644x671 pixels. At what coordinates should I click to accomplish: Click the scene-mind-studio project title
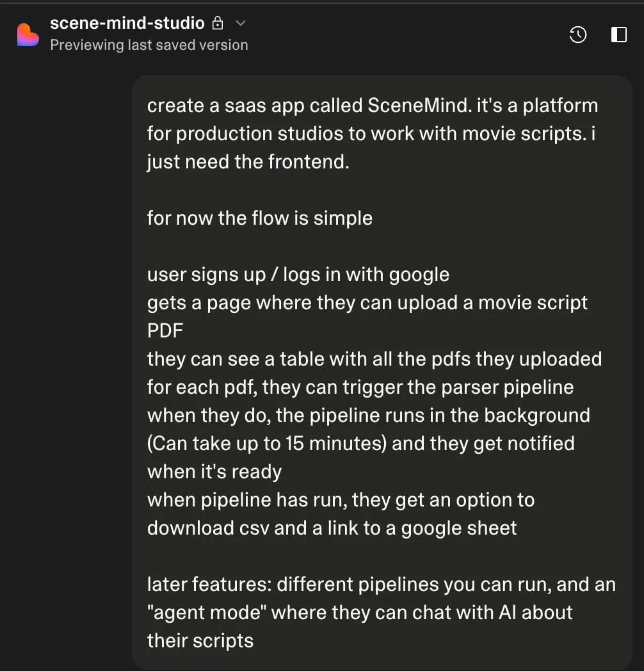pos(127,24)
